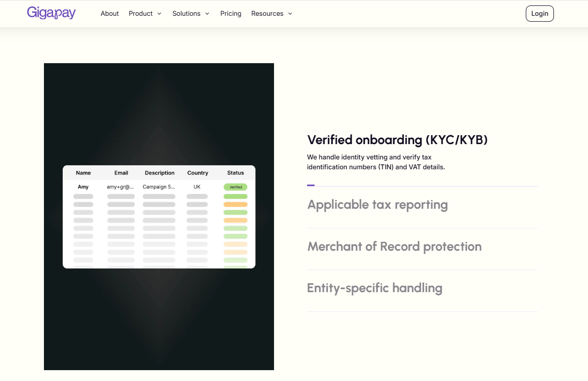Expand the Entity-specific handling section
The width and height of the screenshot is (588, 381).
[x=375, y=288]
